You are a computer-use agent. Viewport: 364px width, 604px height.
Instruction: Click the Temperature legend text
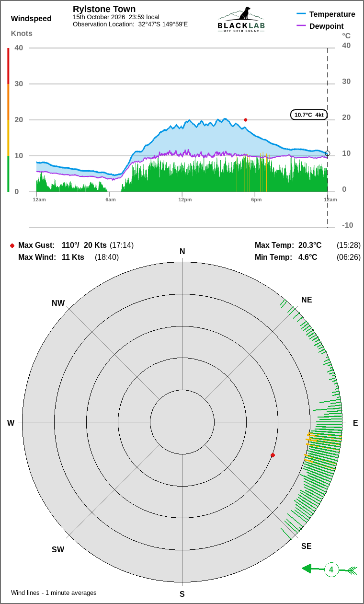click(332, 14)
